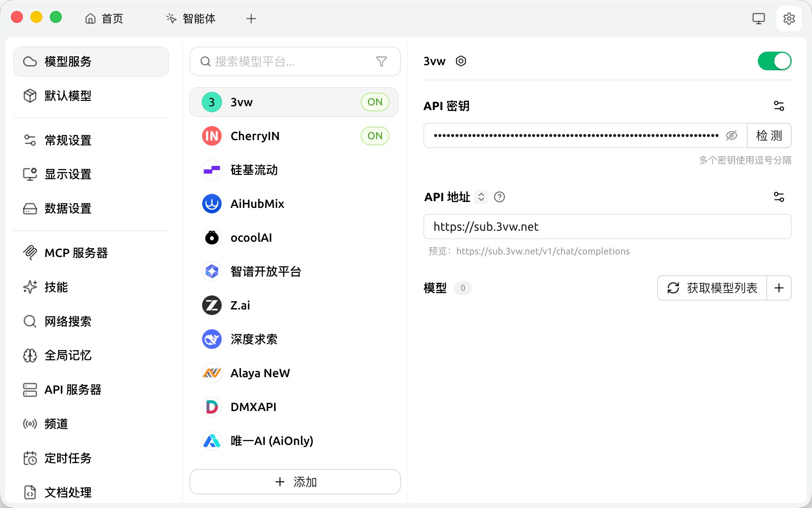Open MCP 服务器 settings
The image size is (812, 508).
[x=91, y=253]
